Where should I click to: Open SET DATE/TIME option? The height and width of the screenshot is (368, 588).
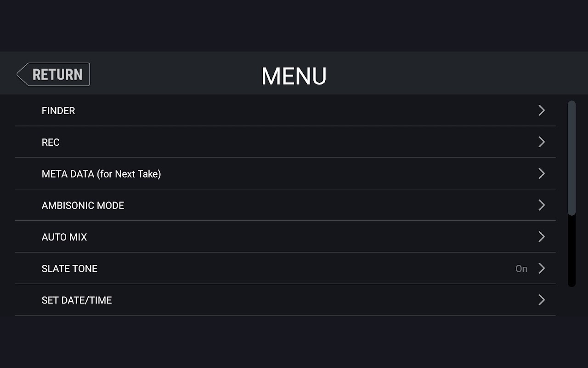click(x=285, y=300)
